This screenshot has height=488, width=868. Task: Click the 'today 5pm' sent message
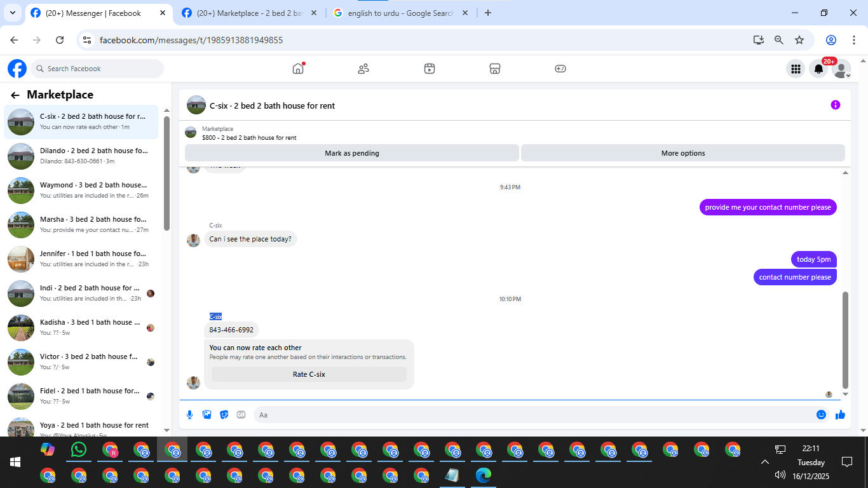point(814,259)
